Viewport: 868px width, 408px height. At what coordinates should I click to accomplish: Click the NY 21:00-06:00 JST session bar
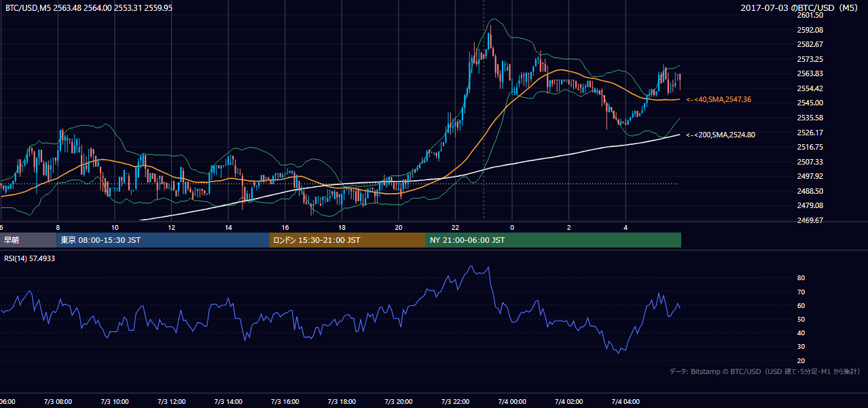pos(554,240)
